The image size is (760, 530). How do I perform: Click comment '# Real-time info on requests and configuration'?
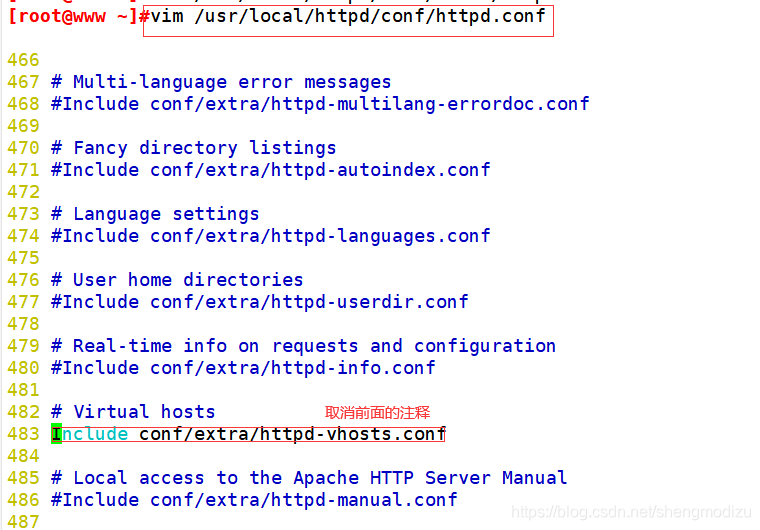pos(303,346)
